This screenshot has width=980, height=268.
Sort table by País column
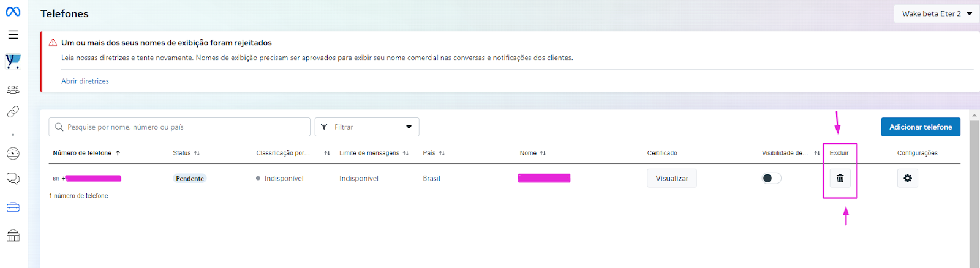(434, 153)
